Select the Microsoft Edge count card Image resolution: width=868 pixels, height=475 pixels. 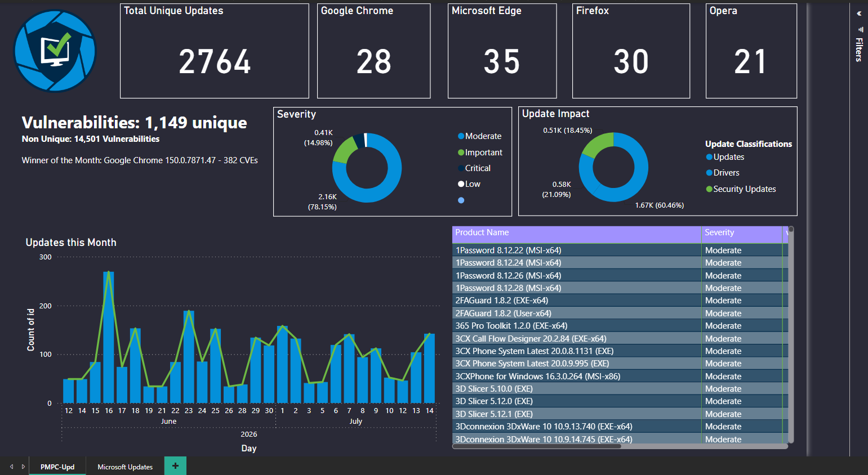coord(502,51)
